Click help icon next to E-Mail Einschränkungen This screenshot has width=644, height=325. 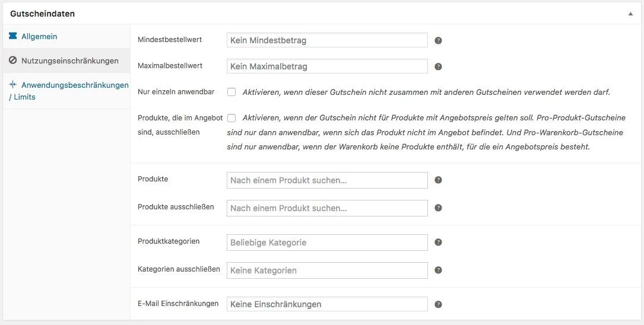438,304
